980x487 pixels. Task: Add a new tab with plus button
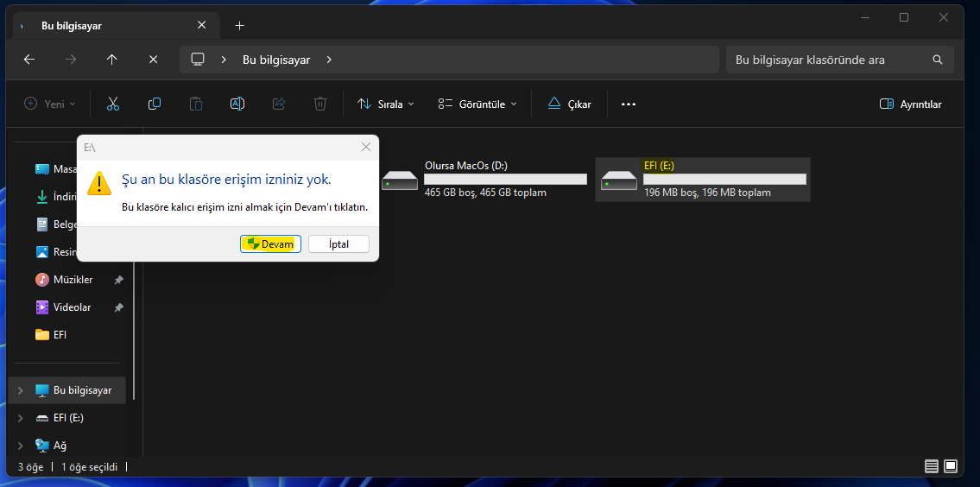pos(240,26)
